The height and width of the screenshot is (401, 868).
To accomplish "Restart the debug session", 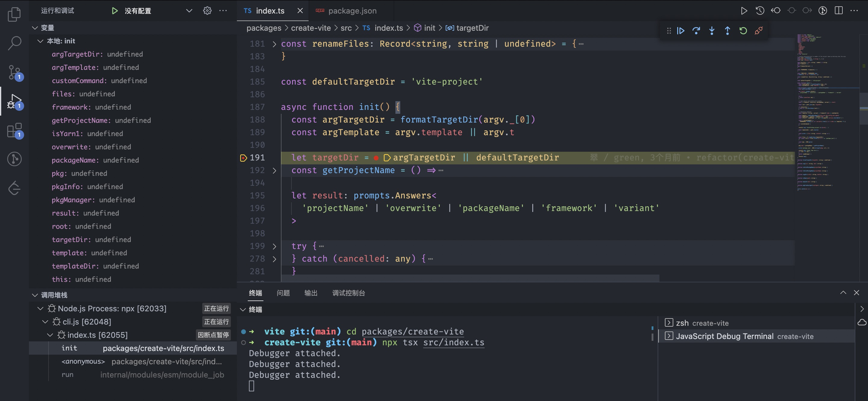I will point(743,31).
